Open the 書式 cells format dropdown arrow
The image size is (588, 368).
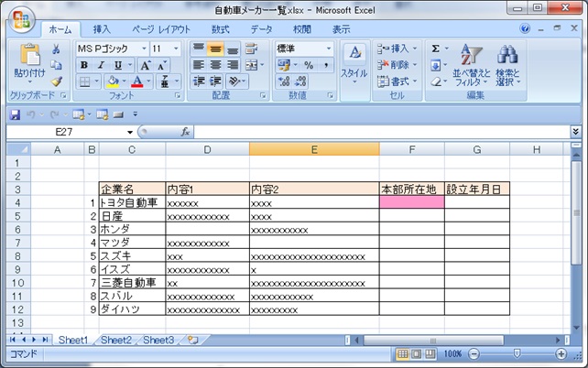click(415, 81)
